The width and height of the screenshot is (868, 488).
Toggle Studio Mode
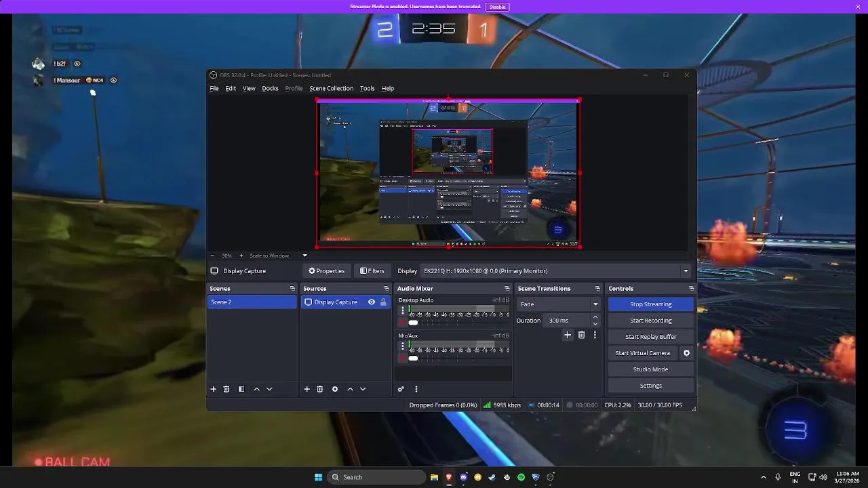[x=651, y=369]
